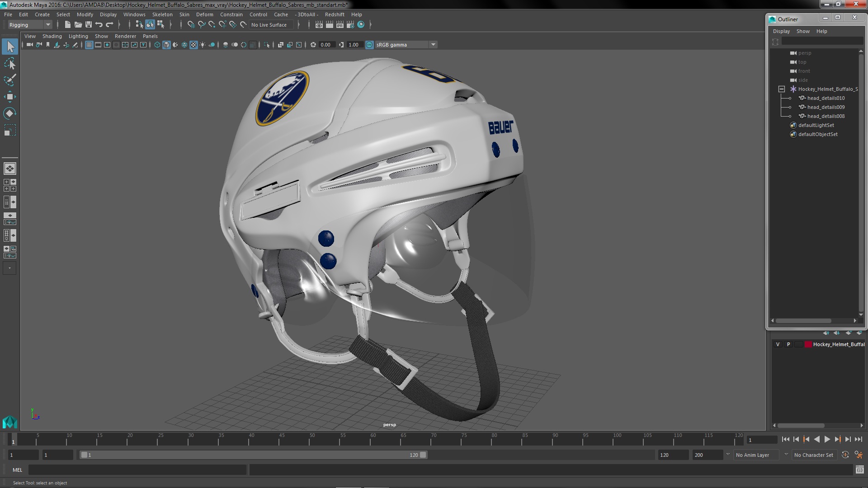Open the Skeleton menu
This screenshot has height=488, width=868.
pos(162,14)
